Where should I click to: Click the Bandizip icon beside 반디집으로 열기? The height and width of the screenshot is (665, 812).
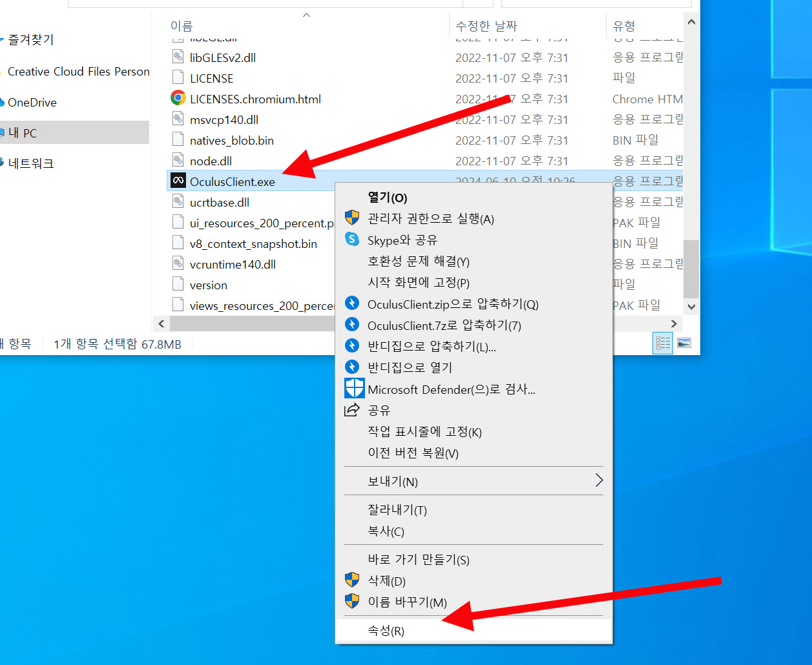352,367
